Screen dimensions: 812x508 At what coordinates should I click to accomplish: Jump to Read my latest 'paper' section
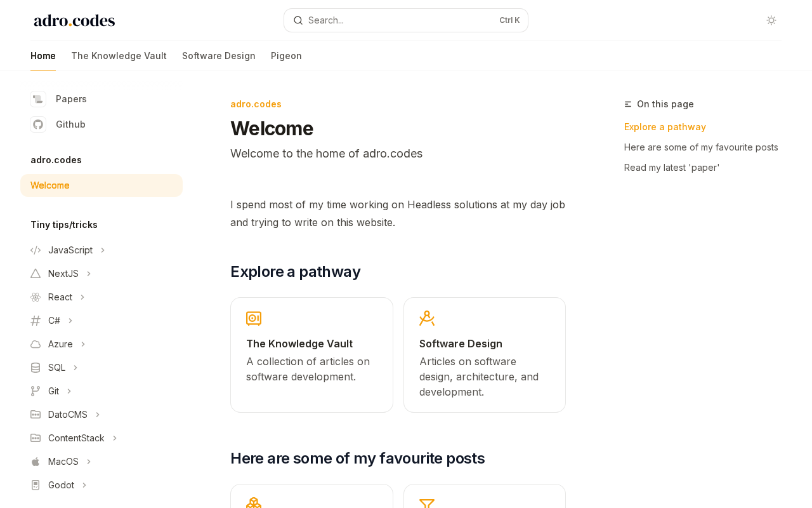click(672, 168)
